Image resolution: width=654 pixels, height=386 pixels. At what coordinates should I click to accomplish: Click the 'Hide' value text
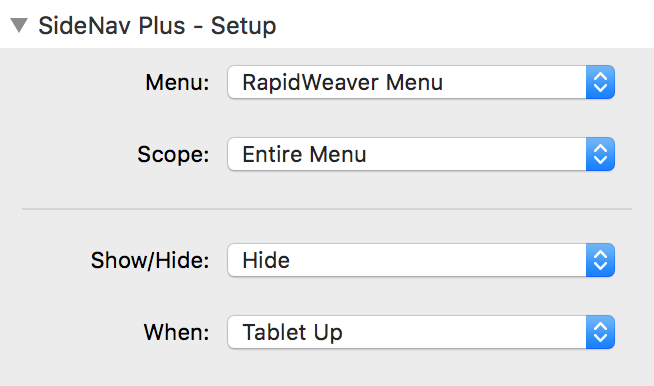tap(266, 260)
